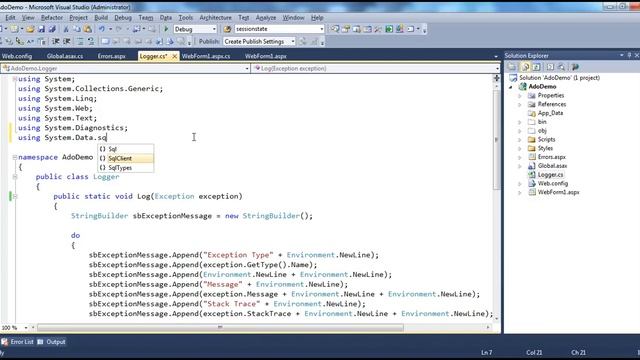Collapse the AdoDemo project node
The width and height of the screenshot is (640, 360).
[511, 87]
